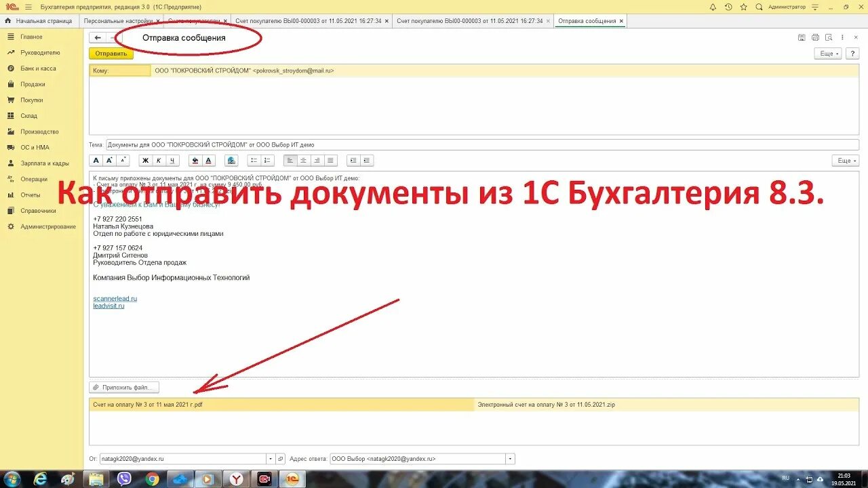Click the default font size A button

pos(96,161)
